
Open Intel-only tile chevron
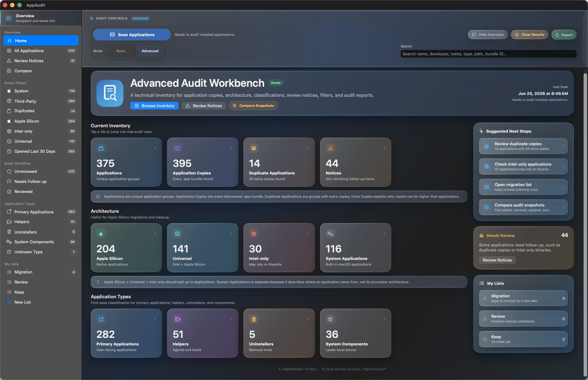click(308, 234)
